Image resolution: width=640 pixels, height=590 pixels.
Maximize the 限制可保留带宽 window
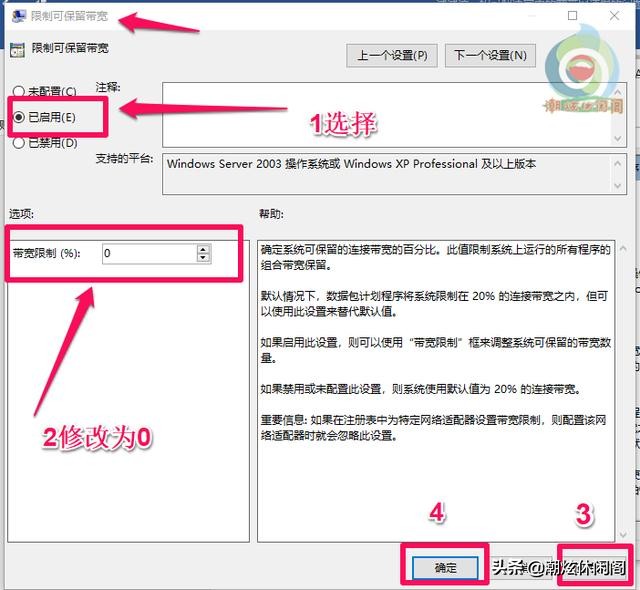click(x=572, y=16)
